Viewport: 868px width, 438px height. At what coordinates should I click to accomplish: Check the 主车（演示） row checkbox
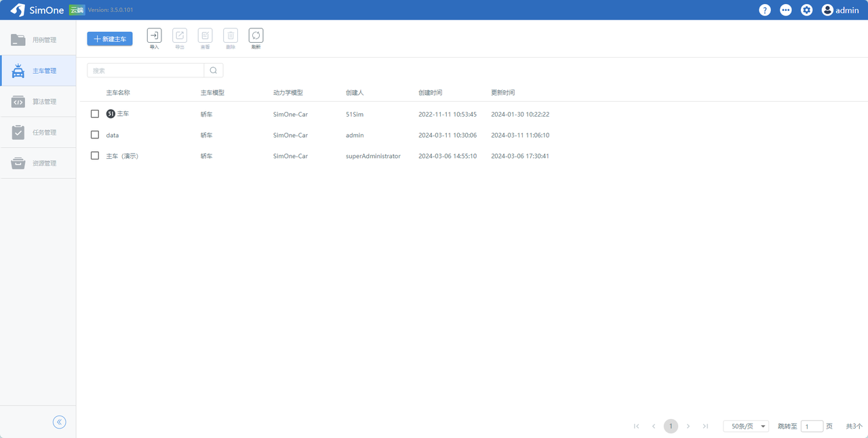pos(95,156)
